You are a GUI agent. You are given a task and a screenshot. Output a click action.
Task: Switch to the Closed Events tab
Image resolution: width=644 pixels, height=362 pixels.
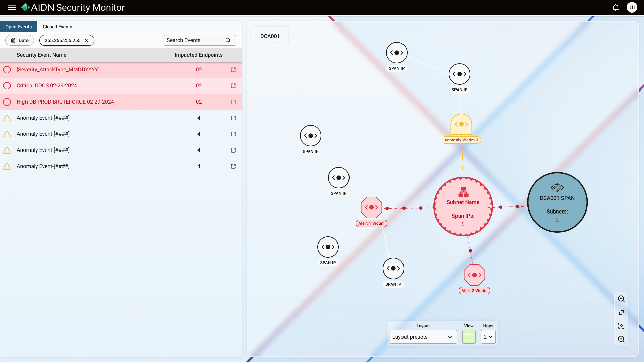click(57, 27)
